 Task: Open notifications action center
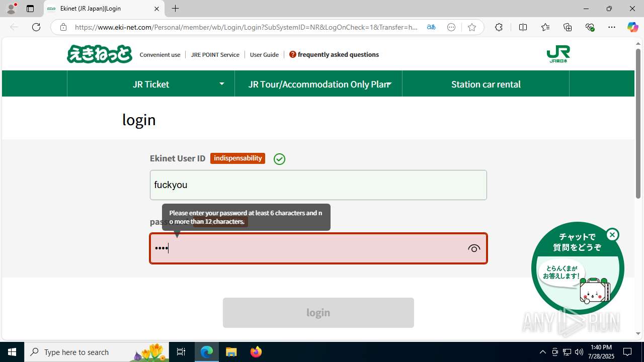point(627,352)
